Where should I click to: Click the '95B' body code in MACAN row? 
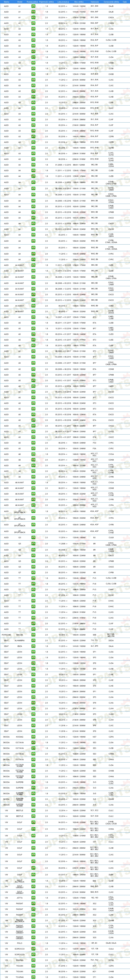pyautogui.click(x=95, y=635)
